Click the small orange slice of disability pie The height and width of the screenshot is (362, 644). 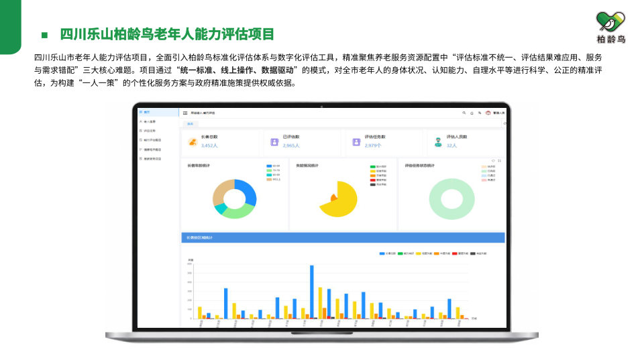[x=333, y=198]
